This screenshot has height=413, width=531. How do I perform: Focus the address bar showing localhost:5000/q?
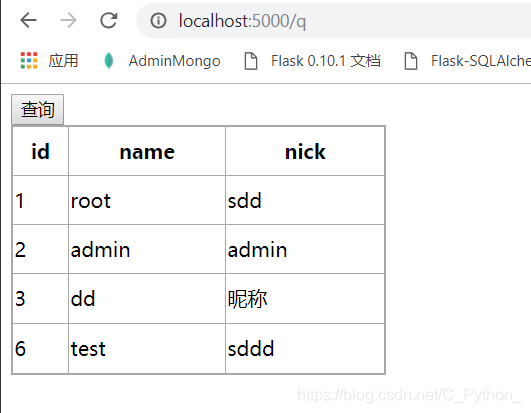point(334,21)
